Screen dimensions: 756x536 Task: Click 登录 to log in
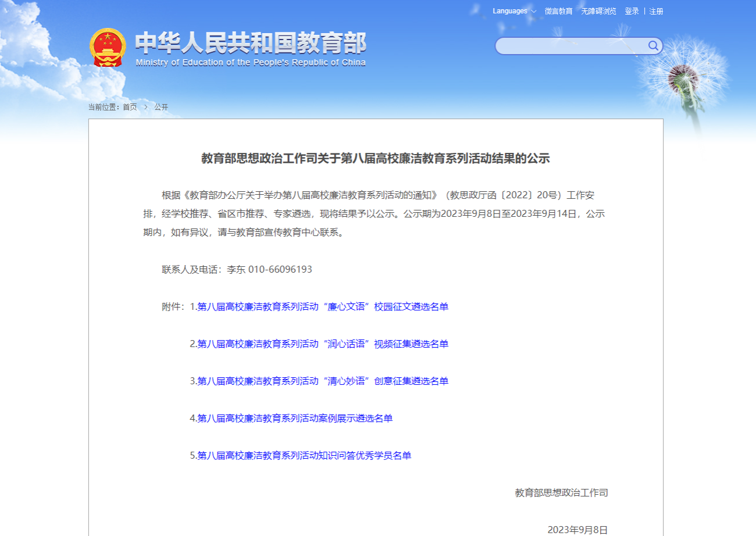[632, 11]
